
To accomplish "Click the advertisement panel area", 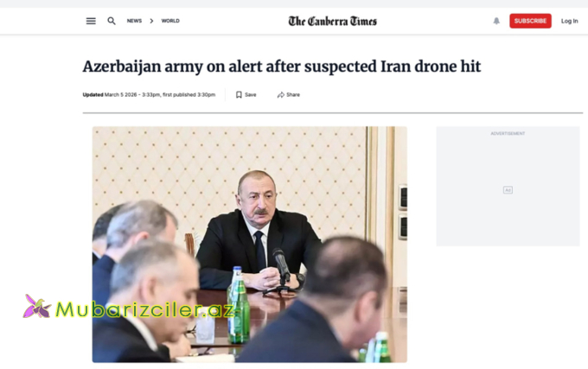I will tap(508, 186).
